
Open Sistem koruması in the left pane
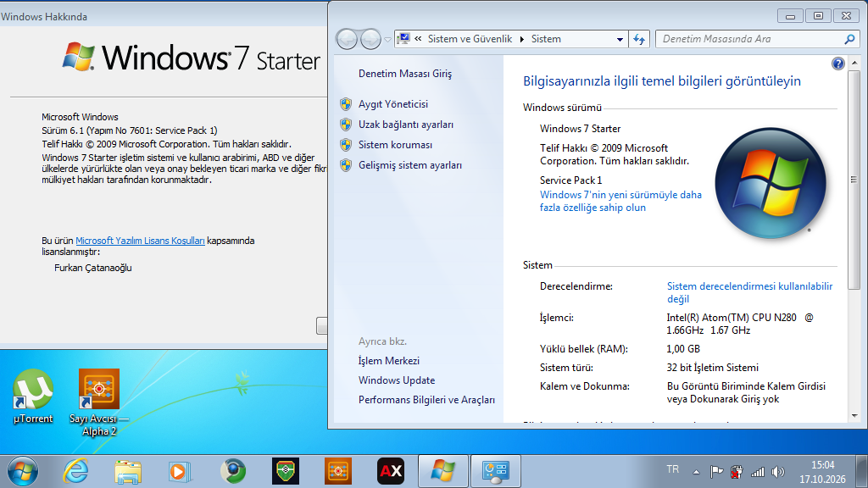[395, 145]
